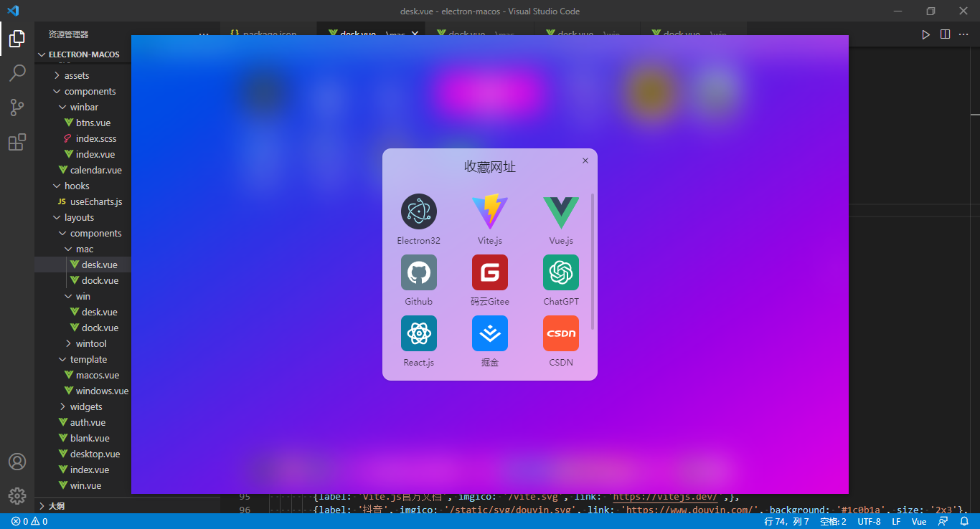Launch the Github bookmark icon

pyautogui.click(x=418, y=272)
